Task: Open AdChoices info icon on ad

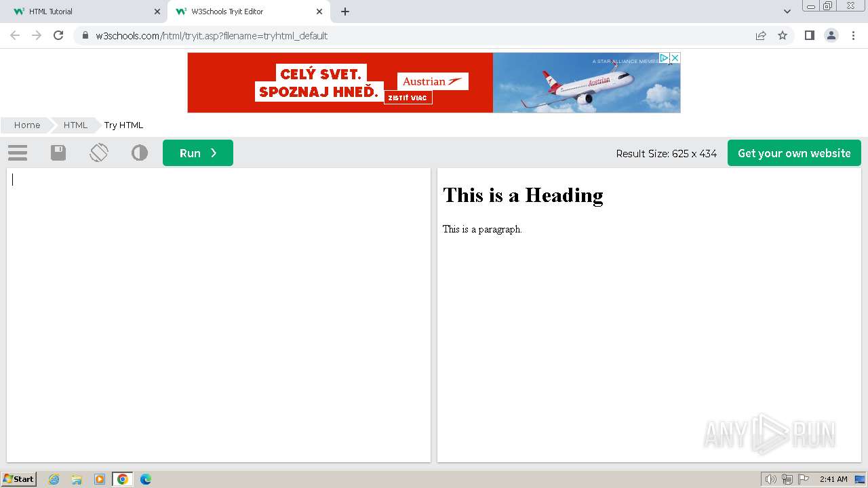Action: coord(665,58)
